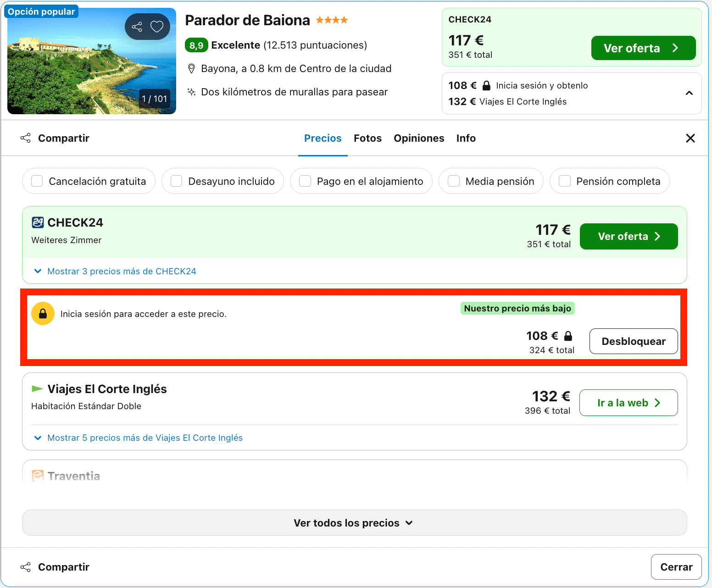Viewport: 712px width, 588px height.
Task: Click the 1 / 101 photo counter
Action: 155,99
